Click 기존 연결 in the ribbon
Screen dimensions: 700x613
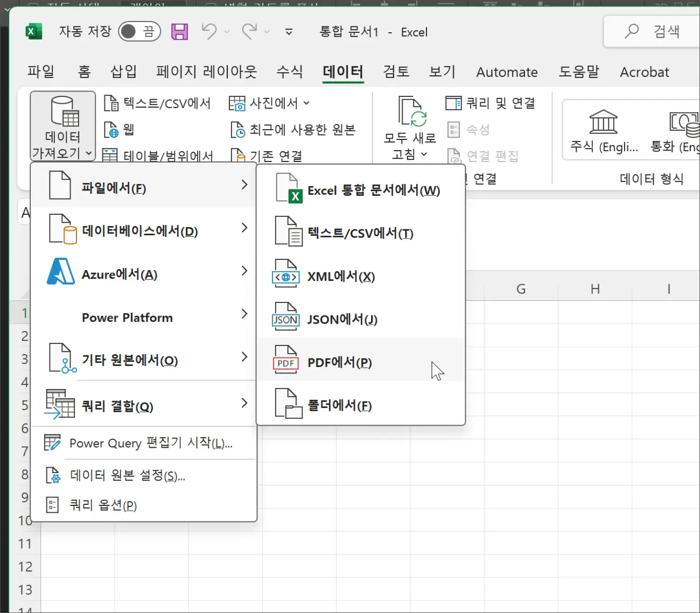pos(266,156)
